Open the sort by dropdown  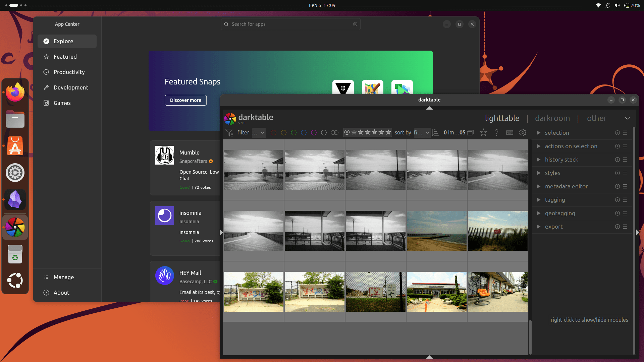[422, 133]
